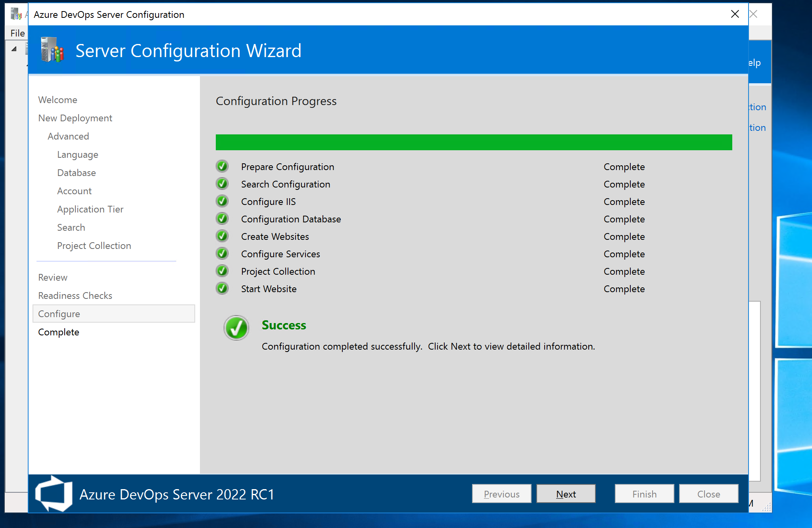Select the Advanced wizard step
This screenshot has height=528, width=812.
pos(68,136)
